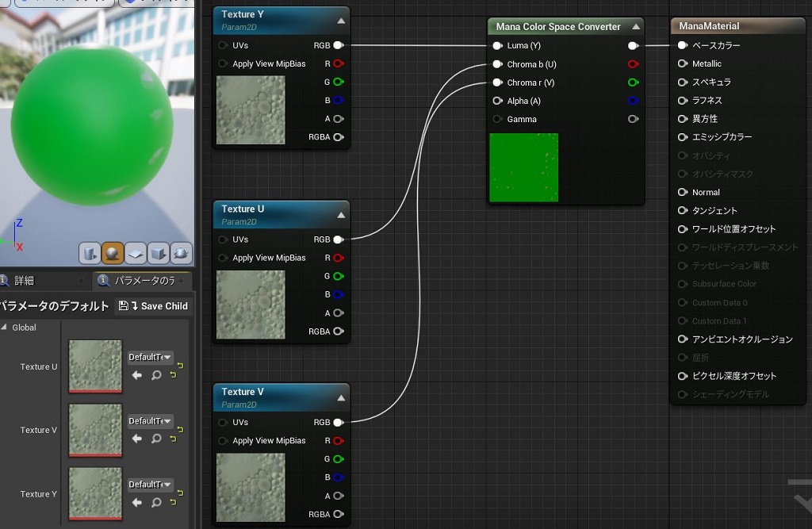Reset Texture V to default with yellow arrow

click(x=173, y=437)
